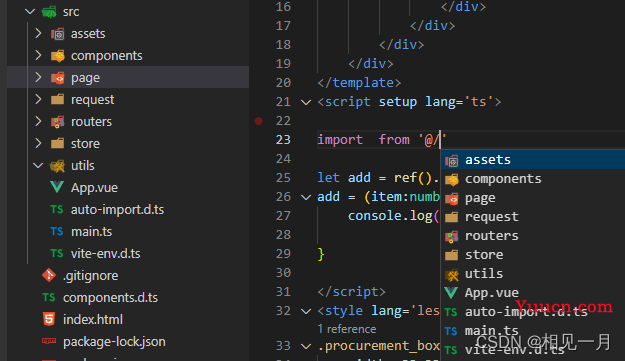This screenshot has height=361, width=625.
Task: Click the page folder icon in explorer
Action: tap(57, 78)
